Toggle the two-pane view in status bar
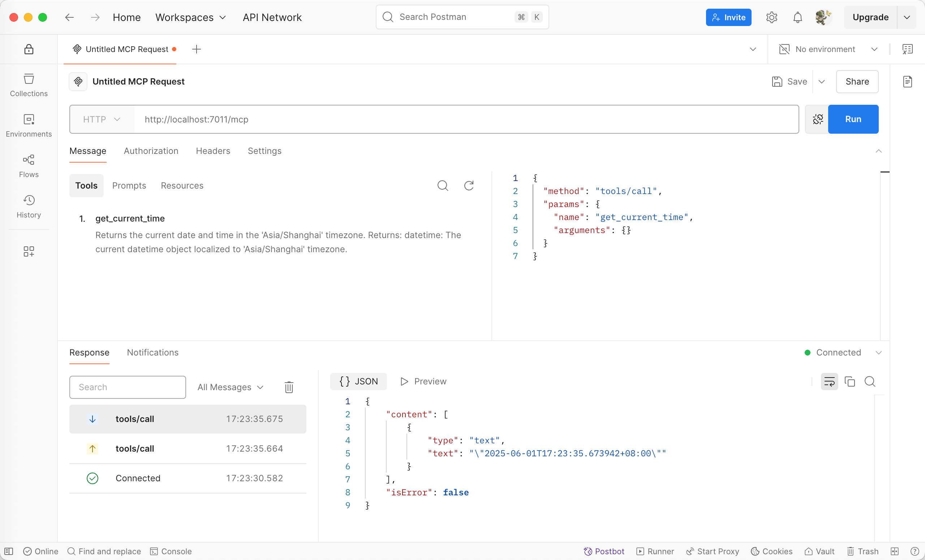 coord(895,551)
